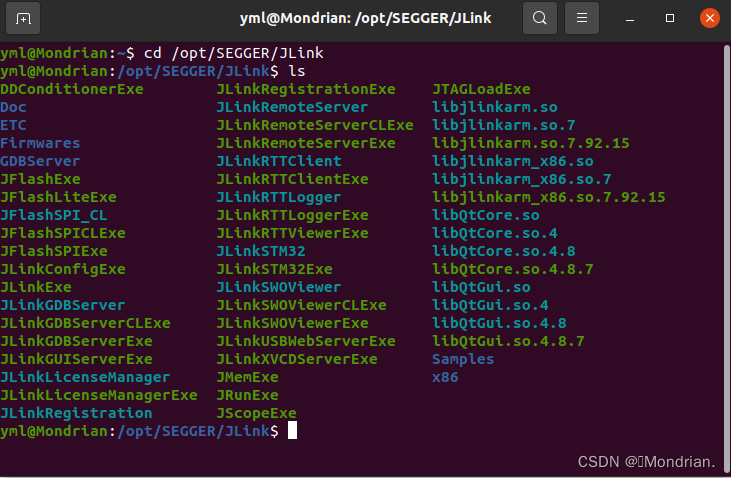731x478 pixels.
Task: Click the cursor at the prompt
Action: [292, 430]
